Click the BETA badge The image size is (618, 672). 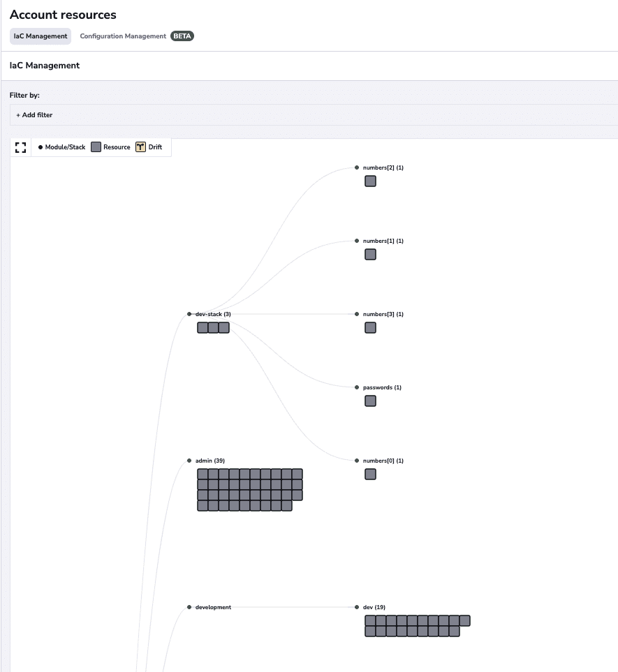click(182, 36)
